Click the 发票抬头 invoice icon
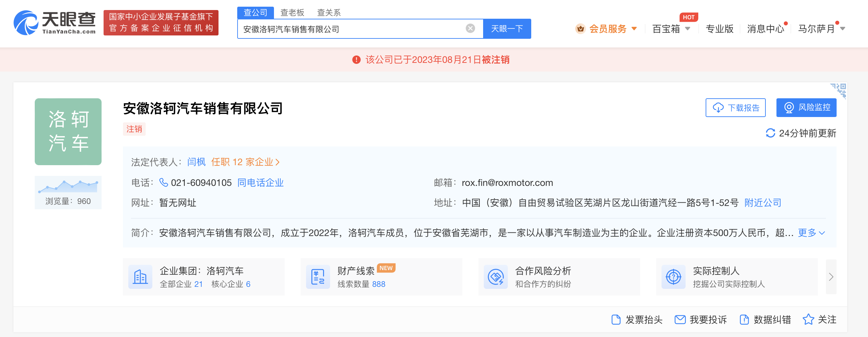Screen dimensions: 868x337 click(x=617, y=320)
